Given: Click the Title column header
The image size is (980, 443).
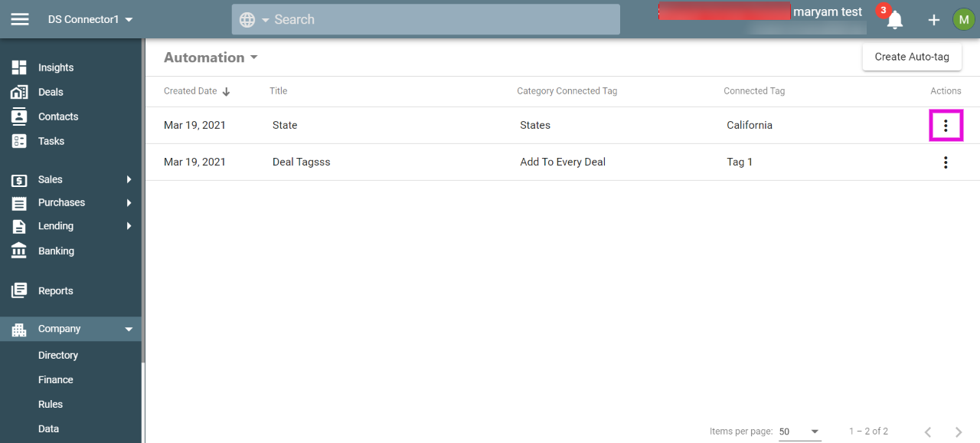Looking at the screenshot, I should pos(278,91).
